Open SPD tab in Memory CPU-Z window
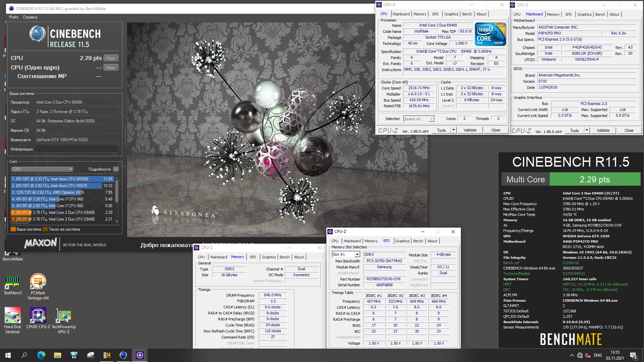The image size is (644, 362). coord(253,257)
